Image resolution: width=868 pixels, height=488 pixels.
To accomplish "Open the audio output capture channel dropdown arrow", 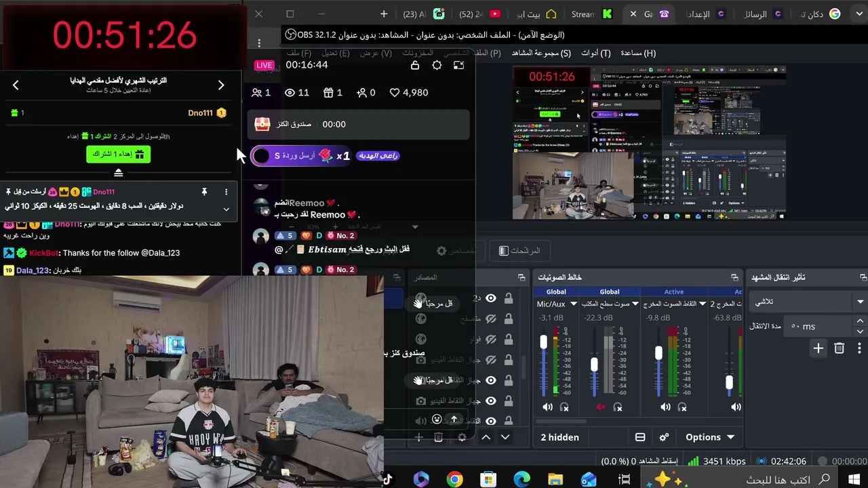I will pos(703,304).
